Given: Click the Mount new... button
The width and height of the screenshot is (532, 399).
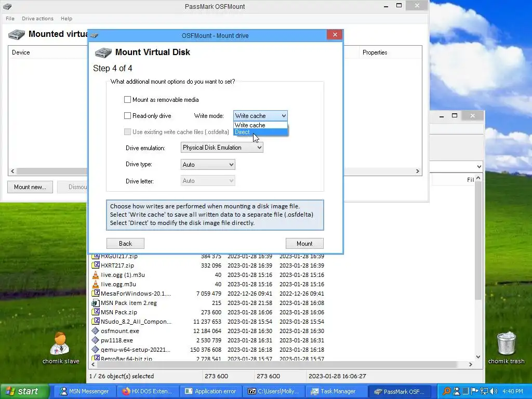Looking at the screenshot, I should pos(30,187).
